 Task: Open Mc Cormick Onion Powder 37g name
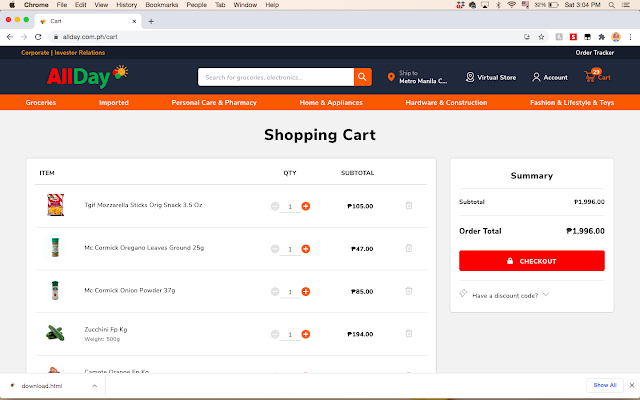130,291
